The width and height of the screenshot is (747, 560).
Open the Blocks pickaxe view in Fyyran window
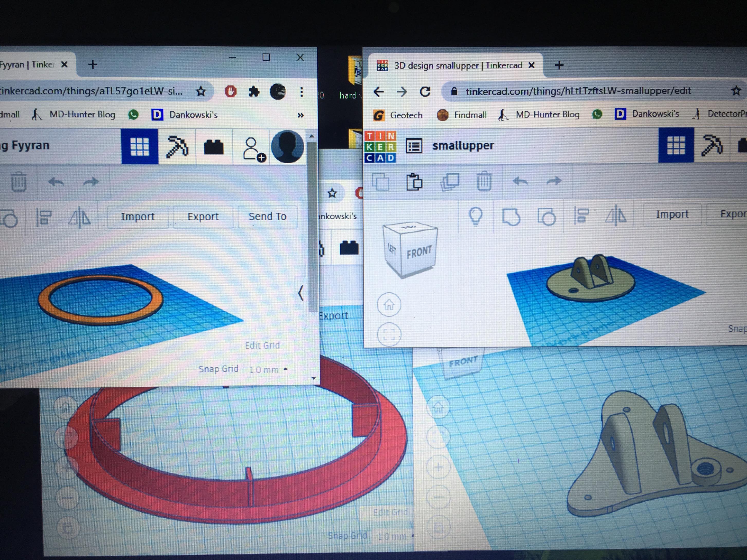[x=177, y=147]
